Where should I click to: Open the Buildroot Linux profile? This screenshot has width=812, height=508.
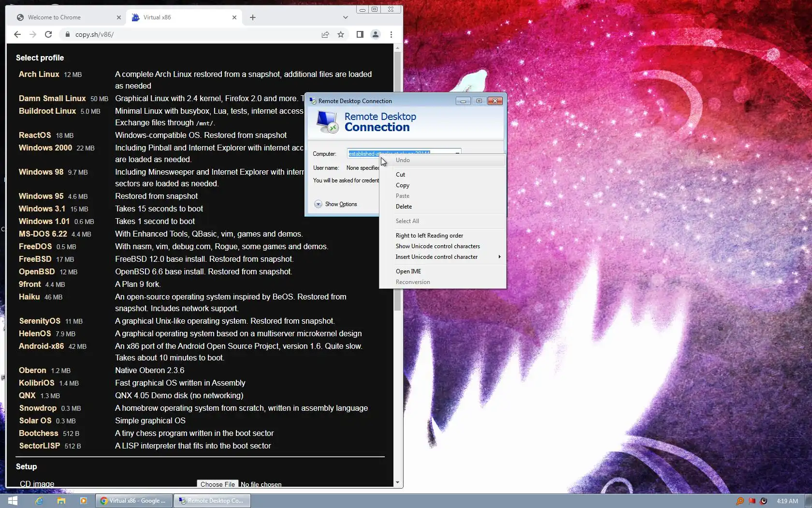47,111
